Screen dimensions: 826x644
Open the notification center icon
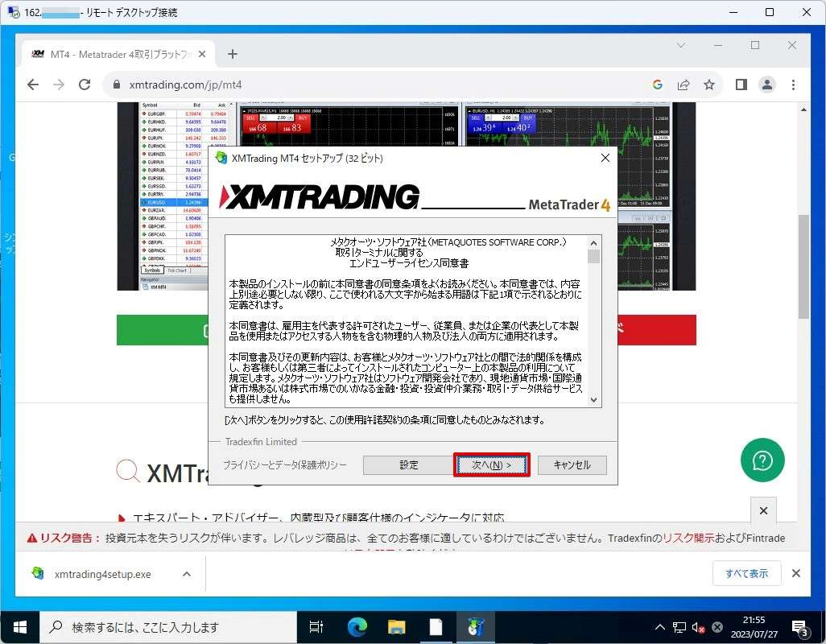pos(800,627)
